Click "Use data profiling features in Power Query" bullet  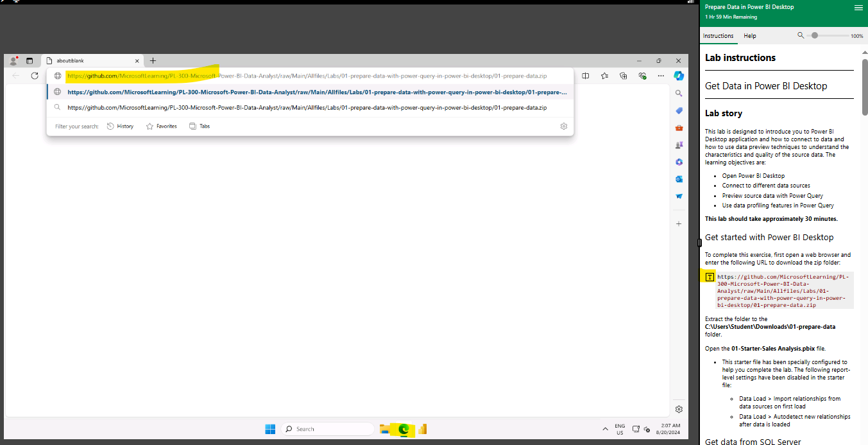778,205
